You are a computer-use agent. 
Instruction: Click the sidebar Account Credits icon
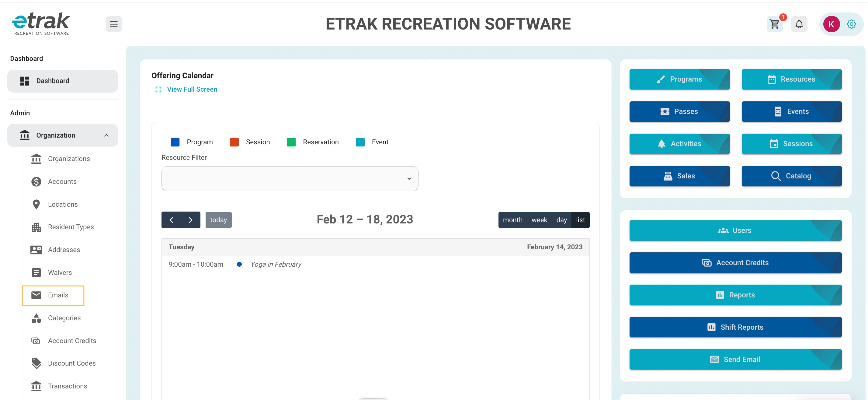[x=36, y=341]
